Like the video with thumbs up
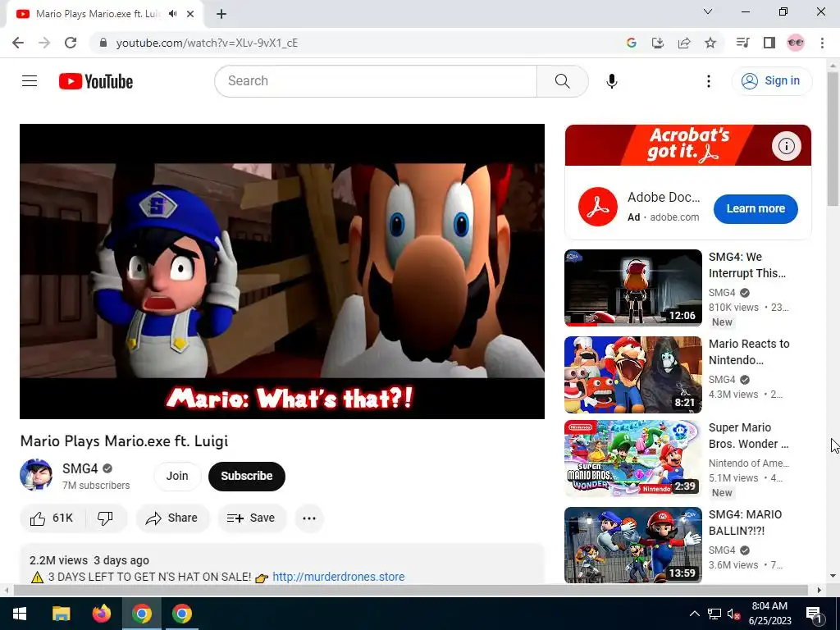This screenshot has height=630, width=840. click(x=52, y=518)
